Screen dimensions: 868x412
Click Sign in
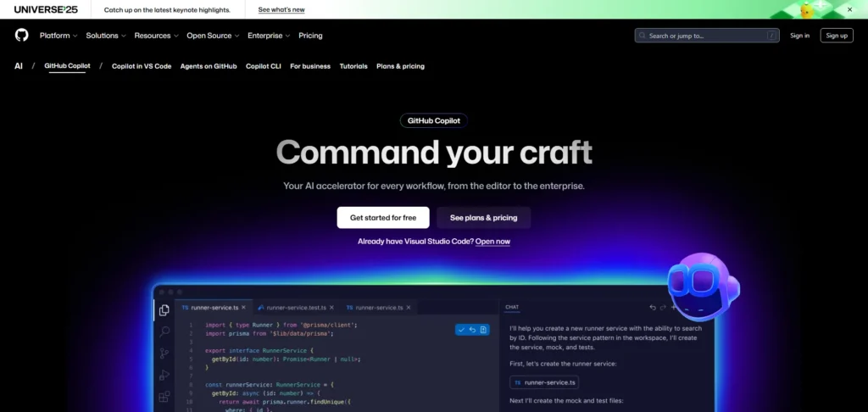pyautogui.click(x=799, y=36)
